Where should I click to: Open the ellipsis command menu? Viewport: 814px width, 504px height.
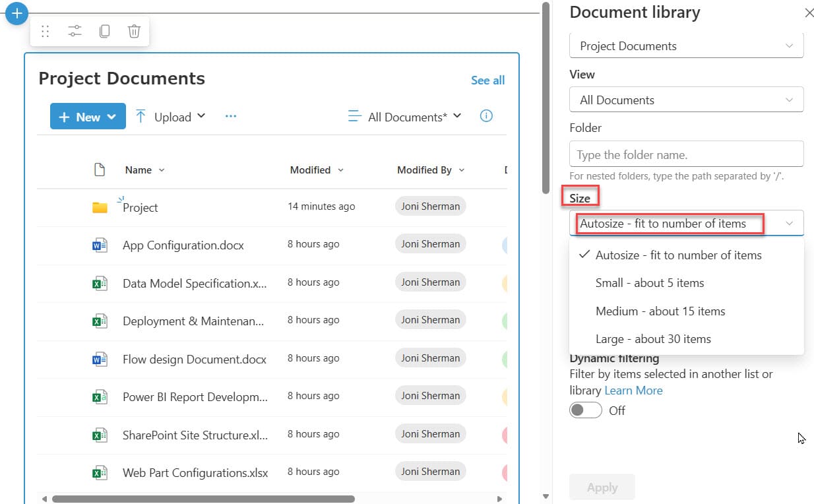[x=230, y=115]
